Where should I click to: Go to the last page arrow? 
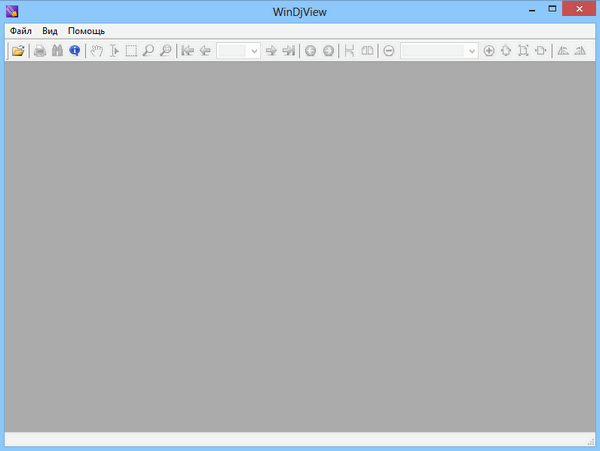click(288, 51)
